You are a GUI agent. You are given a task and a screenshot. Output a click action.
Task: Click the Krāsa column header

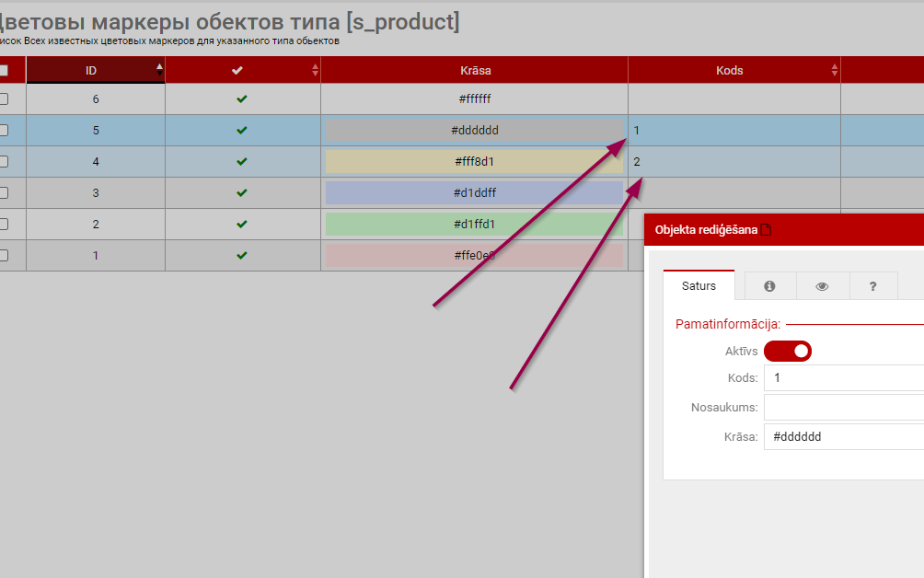tap(474, 70)
